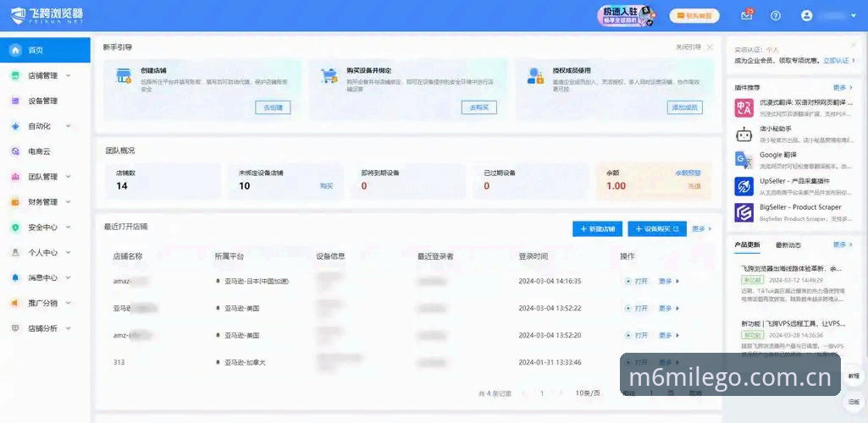Click the 余额预警 link
The image size is (868, 423).
tap(688, 173)
